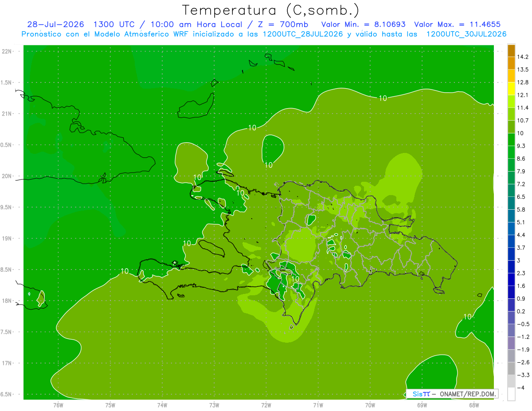Click legend value "9.3"
This screenshot has width=532, height=411.
(x=522, y=146)
